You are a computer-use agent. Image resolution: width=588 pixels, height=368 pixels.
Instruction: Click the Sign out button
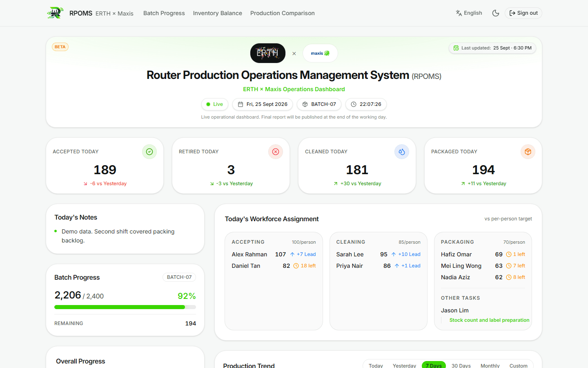tap(523, 13)
